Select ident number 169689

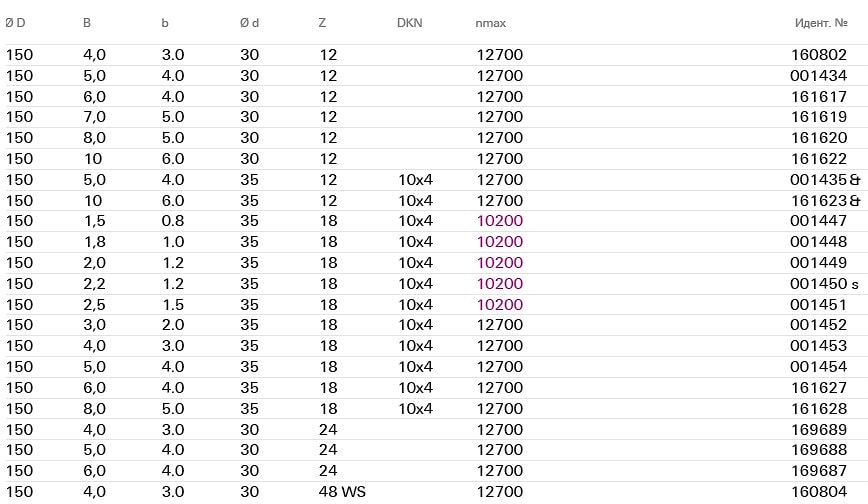click(819, 430)
